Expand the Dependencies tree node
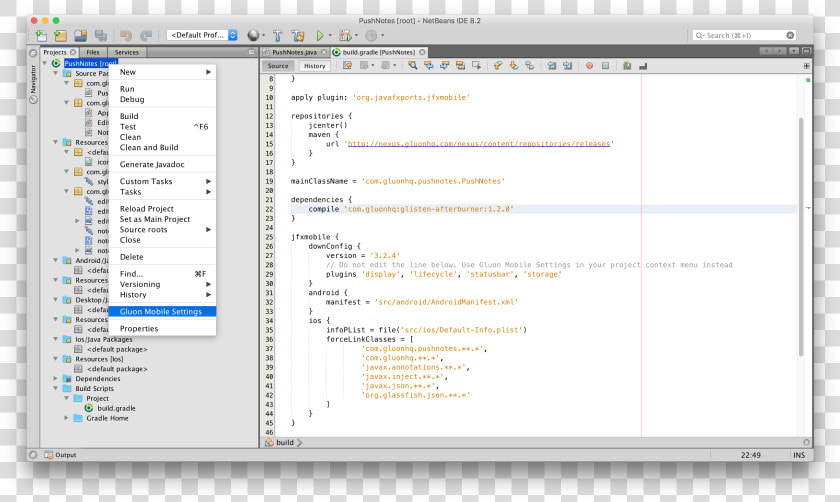This screenshot has height=502, width=840. pyautogui.click(x=55, y=379)
